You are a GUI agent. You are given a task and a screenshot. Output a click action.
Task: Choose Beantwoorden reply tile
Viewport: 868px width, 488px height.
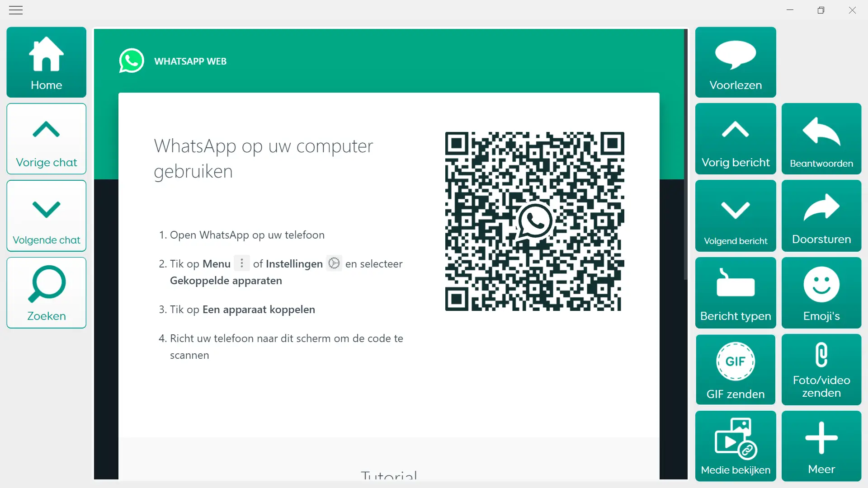[x=821, y=139]
